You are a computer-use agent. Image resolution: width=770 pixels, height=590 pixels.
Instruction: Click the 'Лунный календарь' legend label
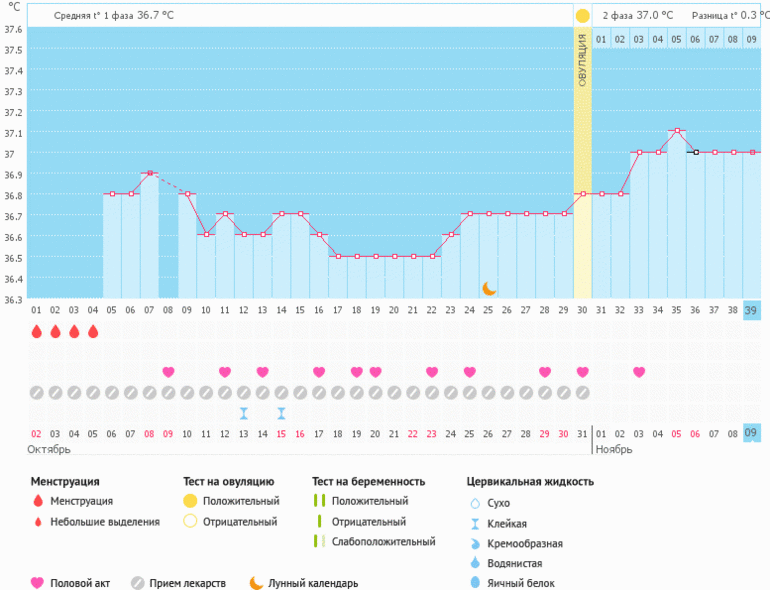[x=313, y=583]
